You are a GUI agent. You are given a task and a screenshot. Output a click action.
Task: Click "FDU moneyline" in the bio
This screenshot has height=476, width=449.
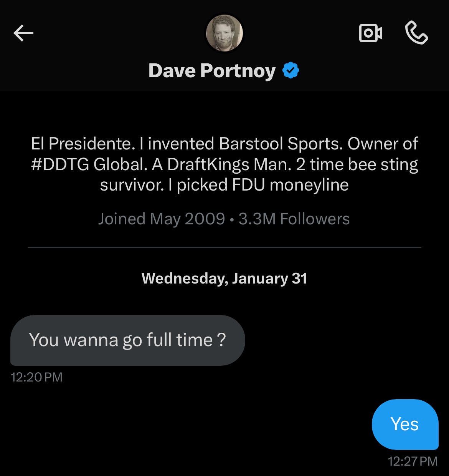pyautogui.click(x=290, y=185)
